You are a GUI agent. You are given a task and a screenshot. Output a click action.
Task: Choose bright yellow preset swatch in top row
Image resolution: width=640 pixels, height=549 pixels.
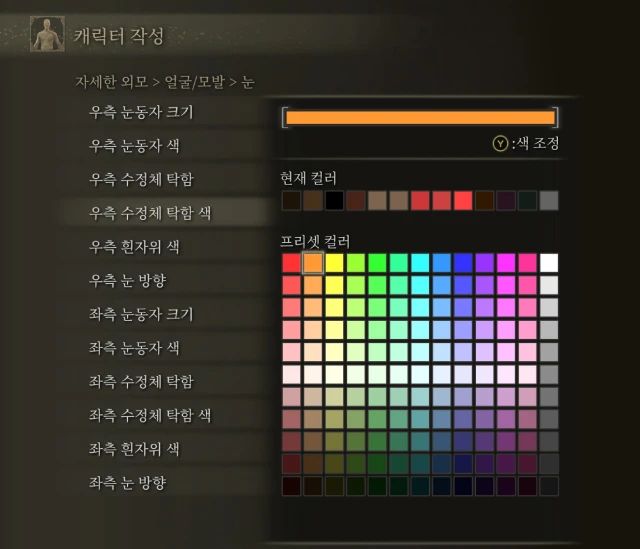tap(334, 263)
